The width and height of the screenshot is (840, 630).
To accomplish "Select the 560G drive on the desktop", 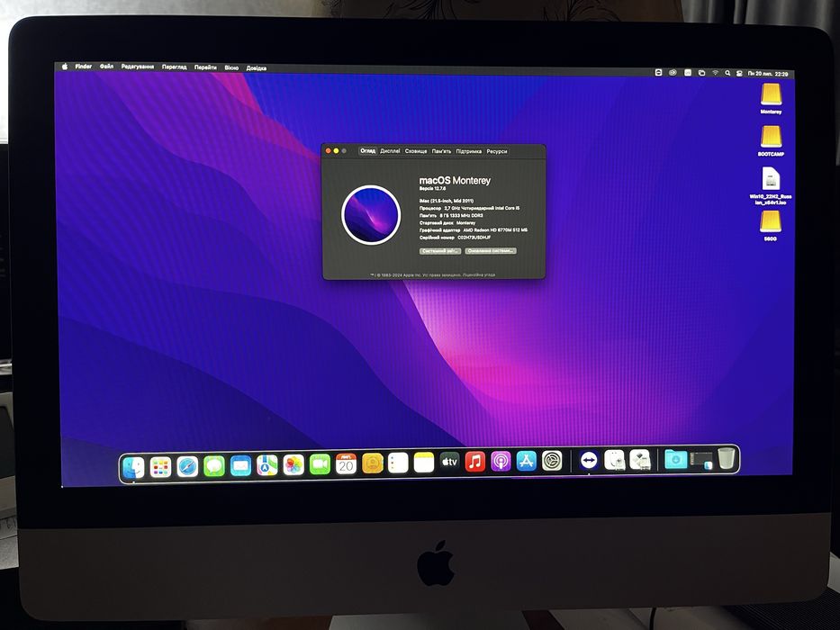I will click(770, 226).
